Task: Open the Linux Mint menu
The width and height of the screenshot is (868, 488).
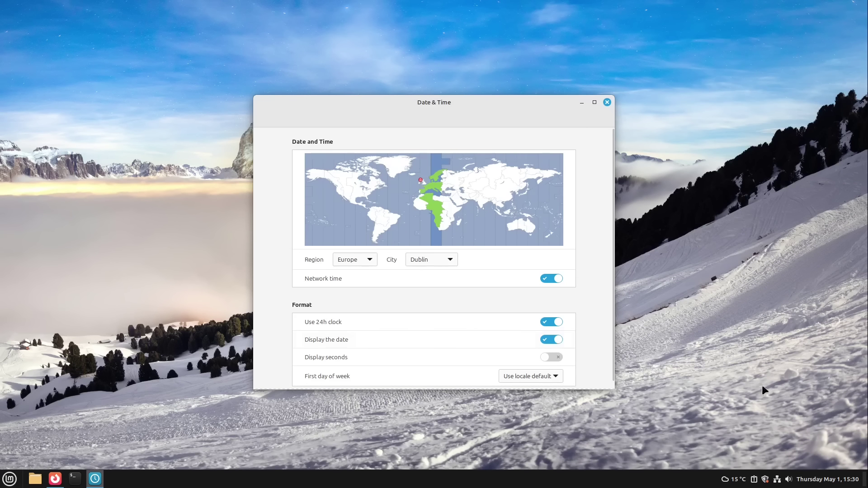Action: pyautogui.click(x=9, y=479)
